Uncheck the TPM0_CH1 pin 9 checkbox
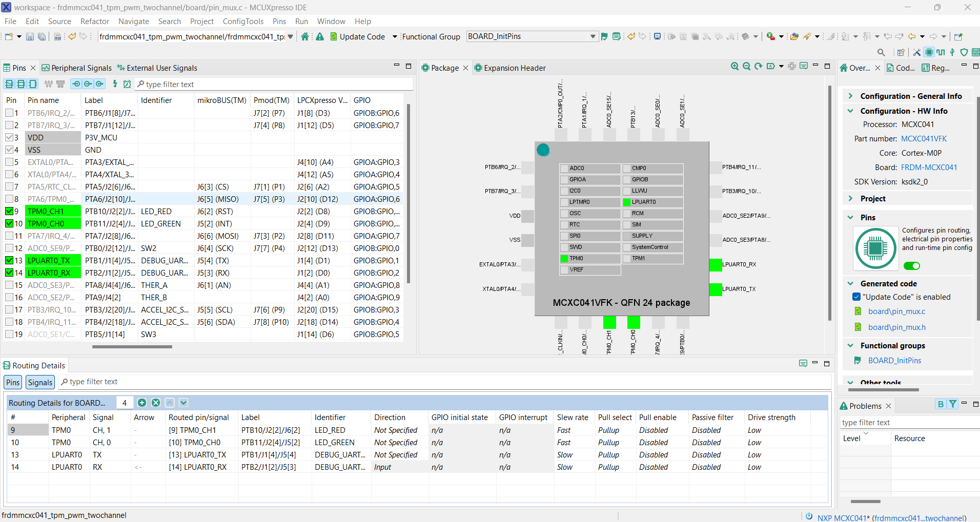980x522 pixels. point(9,211)
